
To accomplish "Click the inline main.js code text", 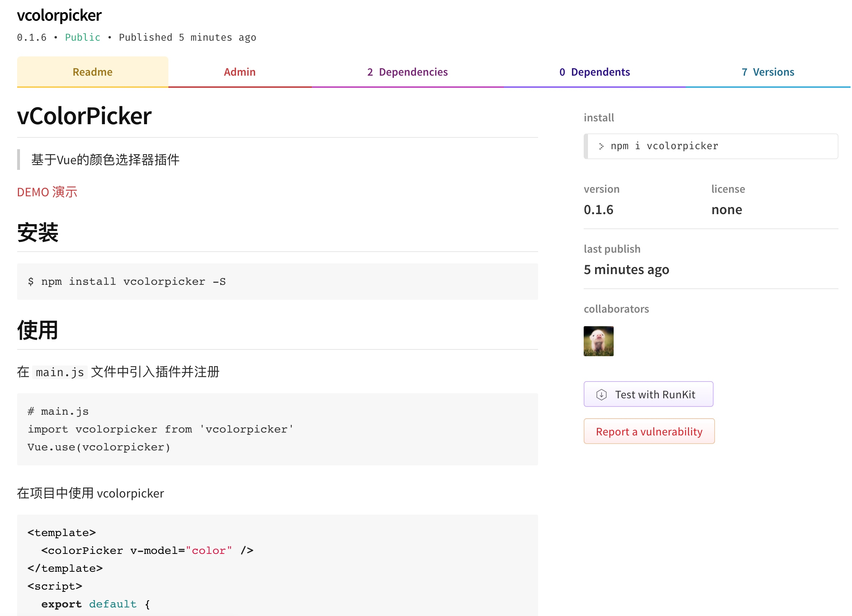I will pos(60,372).
